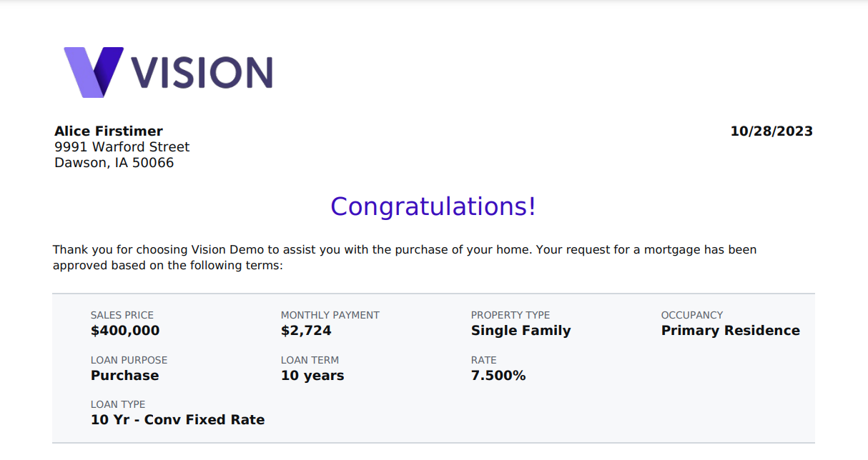Click the Purchase loan purpose value
This screenshot has height=460, width=868.
pyautogui.click(x=125, y=376)
